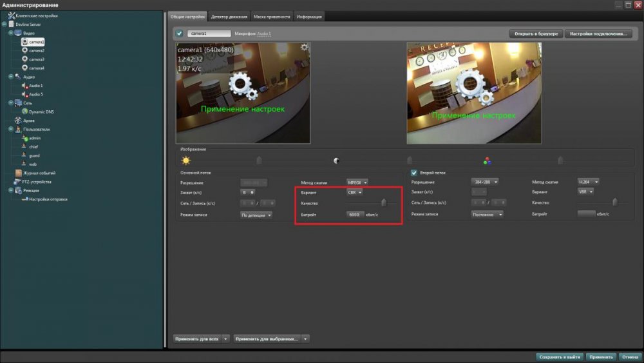The width and height of the screenshot is (644, 363).
Task: Click the camera2 webcam icon
Action: (24, 50)
